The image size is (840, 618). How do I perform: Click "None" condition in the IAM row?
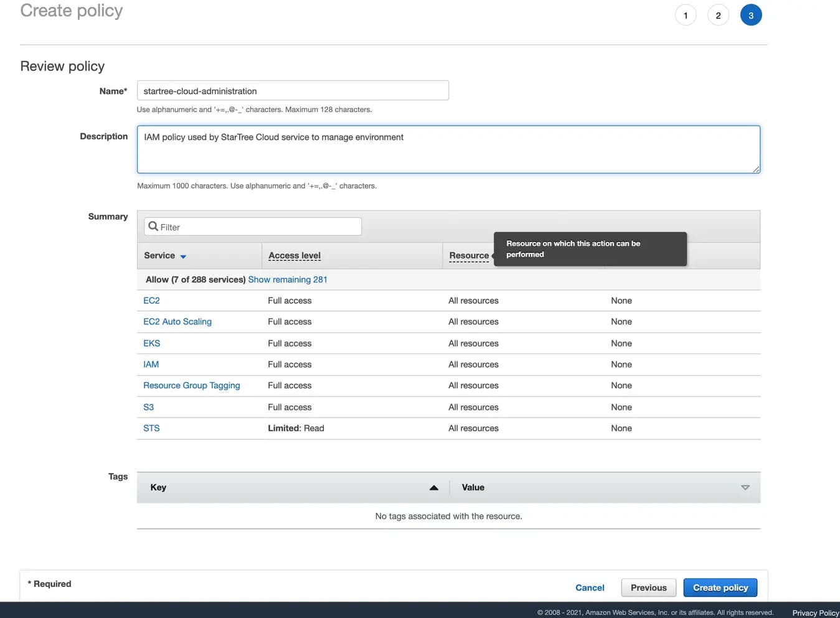point(621,365)
